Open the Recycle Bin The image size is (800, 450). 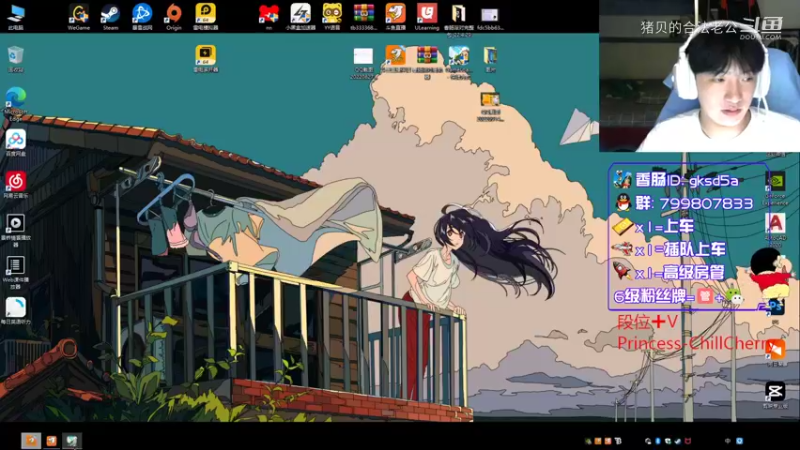[x=16, y=59]
